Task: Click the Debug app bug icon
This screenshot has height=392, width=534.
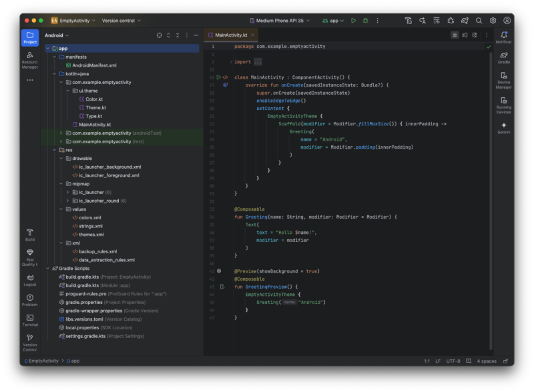Action: (x=365, y=21)
